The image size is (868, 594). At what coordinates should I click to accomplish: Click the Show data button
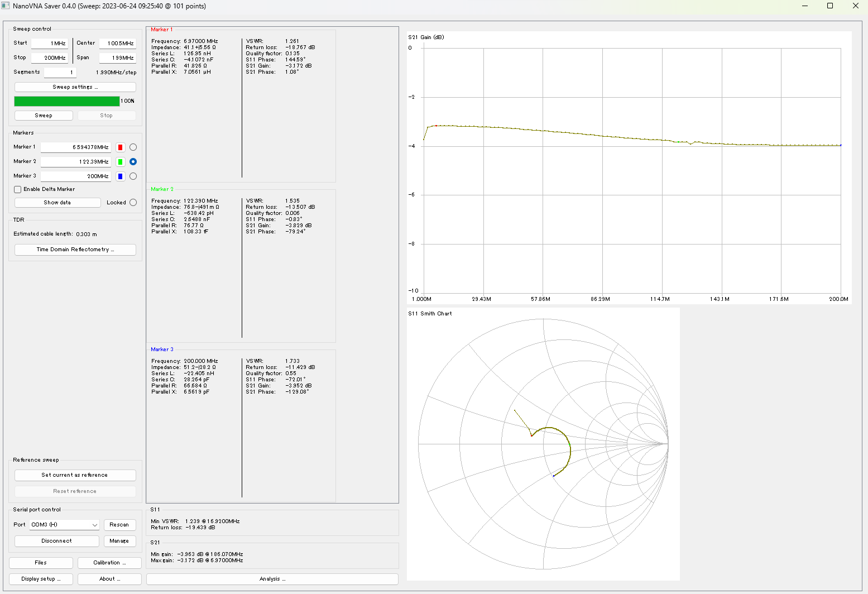pyautogui.click(x=57, y=203)
